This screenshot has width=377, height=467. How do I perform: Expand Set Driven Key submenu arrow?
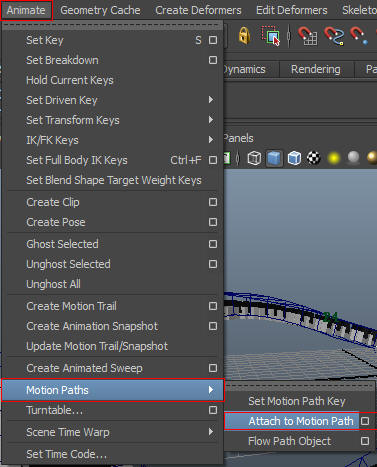point(211,100)
